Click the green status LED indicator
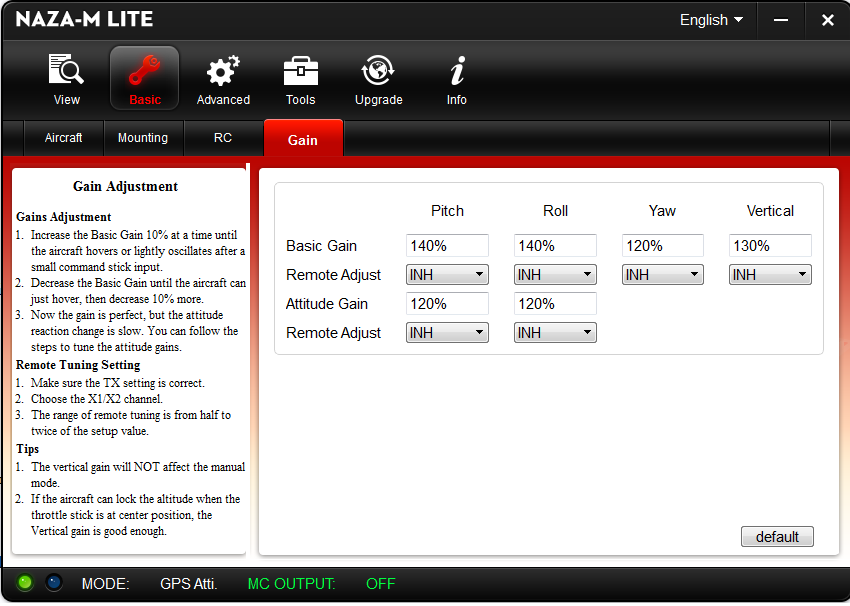The image size is (850, 606). tap(25, 583)
